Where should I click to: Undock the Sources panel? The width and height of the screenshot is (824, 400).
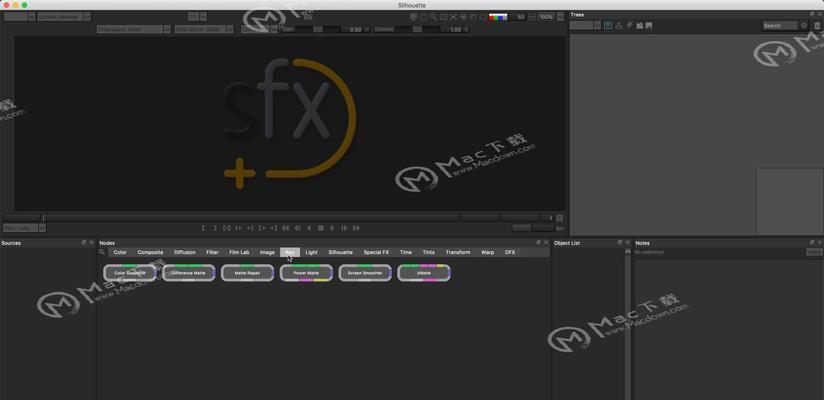click(x=84, y=242)
